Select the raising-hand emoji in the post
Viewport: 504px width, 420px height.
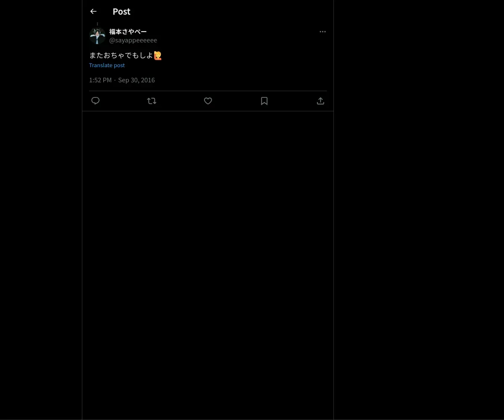coord(158,55)
